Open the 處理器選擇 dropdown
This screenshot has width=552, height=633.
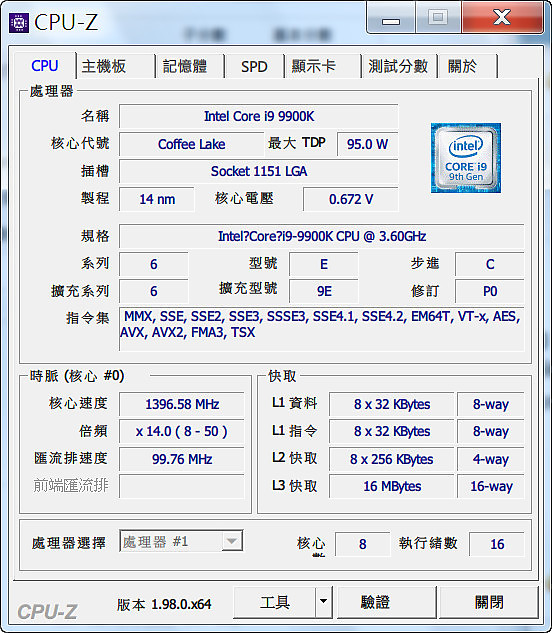181,541
